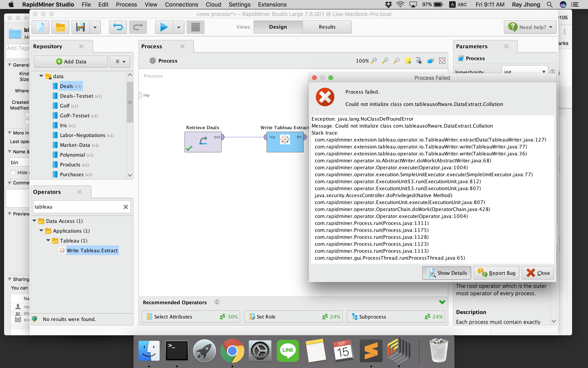
Task: Open the repository hamburger menu dropdown
Action: pyautogui.click(x=120, y=62)
